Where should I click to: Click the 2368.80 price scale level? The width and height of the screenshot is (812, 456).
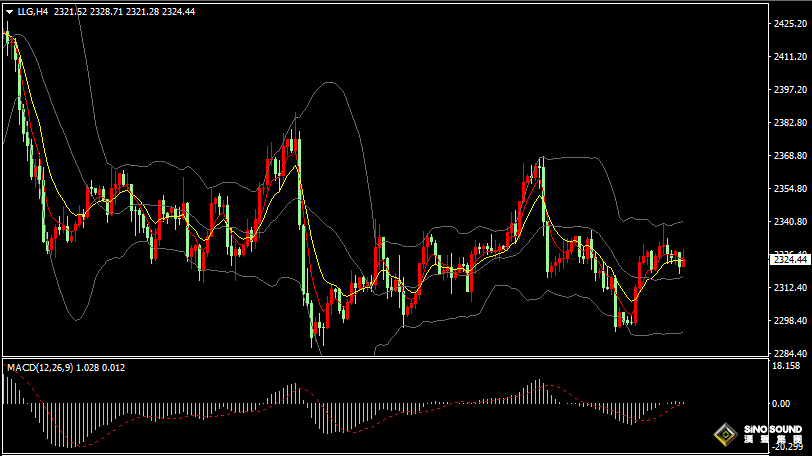789,156
